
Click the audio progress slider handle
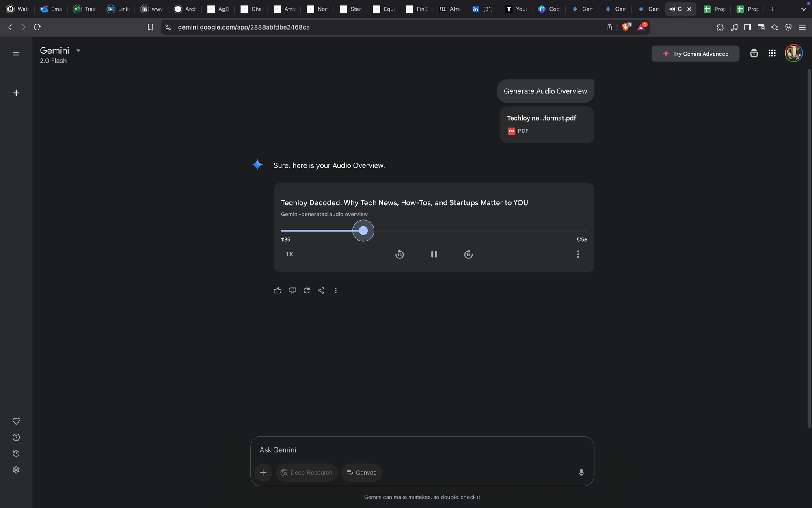click(x=363, y=231)
